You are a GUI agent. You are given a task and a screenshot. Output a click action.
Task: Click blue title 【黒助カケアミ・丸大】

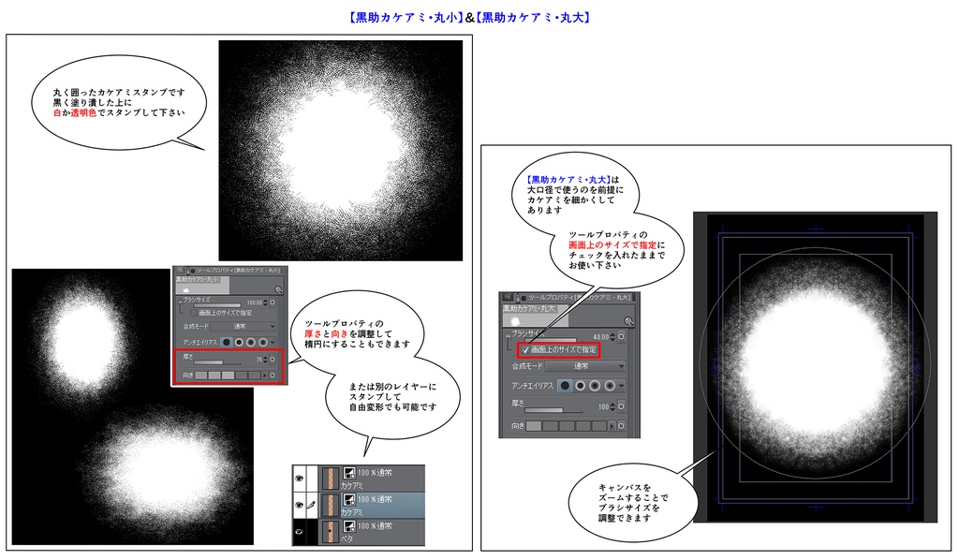tap(533, 17)
